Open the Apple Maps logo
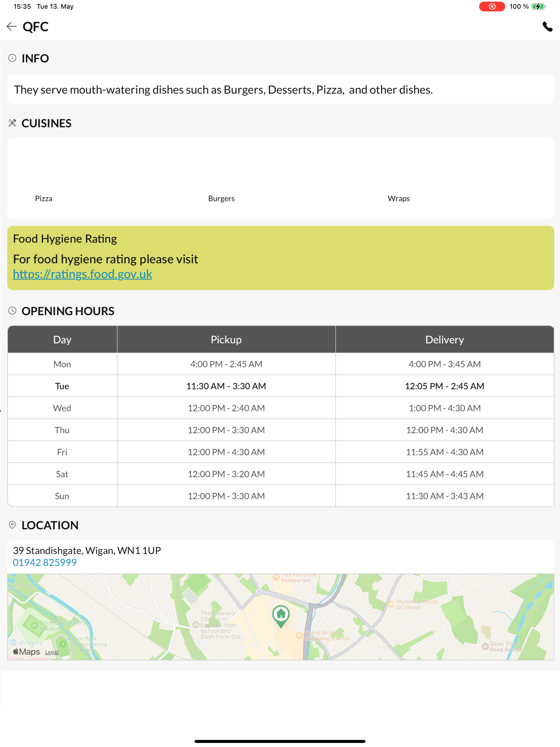This screenshot has width=560, height=747. pyautogui.click(x=26, y=651)
